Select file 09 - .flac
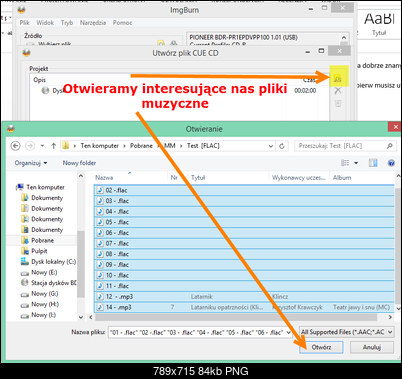Image resolution: width=402 pixels, height=379 pixels. coord(244,265)
